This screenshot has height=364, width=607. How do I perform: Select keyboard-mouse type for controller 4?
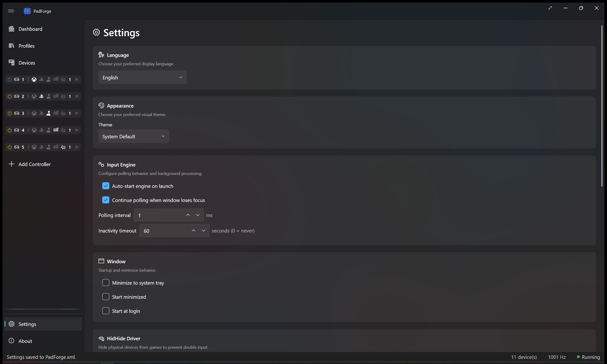click(56, 130)
